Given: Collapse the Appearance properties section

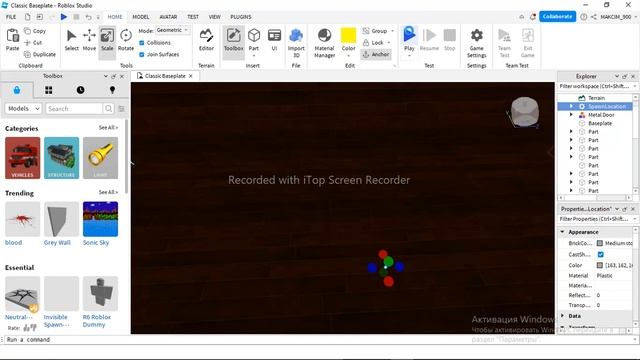Looking at the screenshot, I should pos(562,232).
